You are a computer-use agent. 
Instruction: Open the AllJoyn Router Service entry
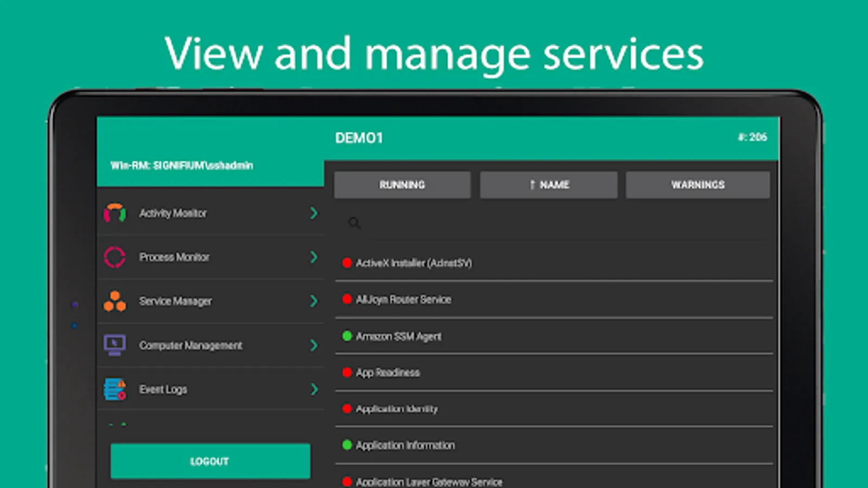pyautogui.click(x=403, y=299)
